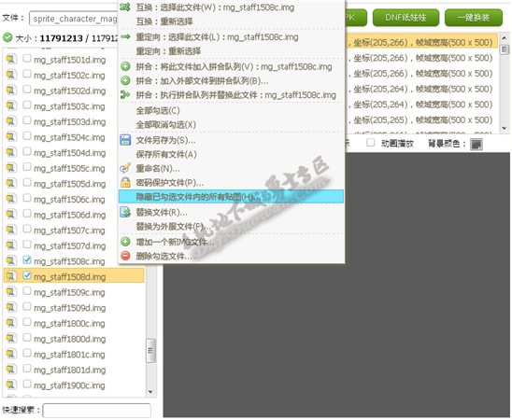Tick the mg_staff1505d.img checkbox
Image resolution: width=512 pixels, height=420 pixels.
[27, 182]
